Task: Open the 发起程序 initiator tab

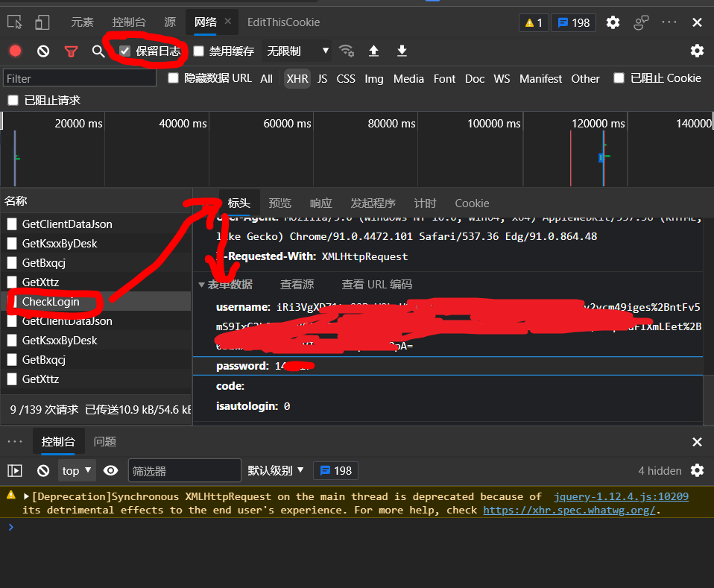Action: coord(373,203)
